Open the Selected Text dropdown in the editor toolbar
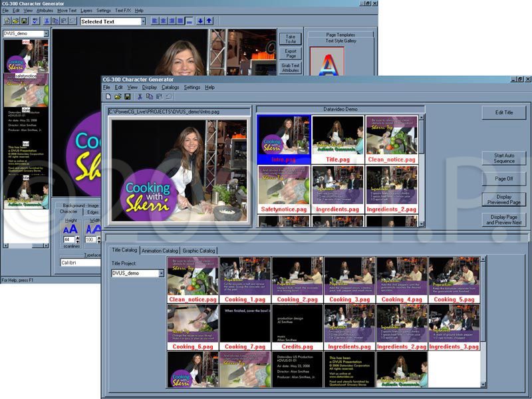This screenshot has width=532, height=399. pyautogui.click(x=143, y=21)
